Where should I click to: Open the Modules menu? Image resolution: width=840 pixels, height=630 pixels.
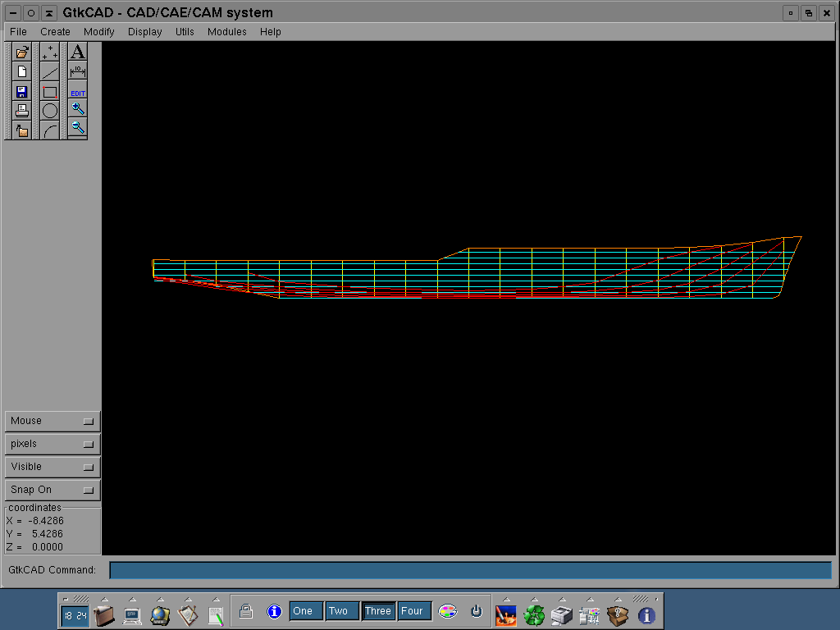coord(226,32)
